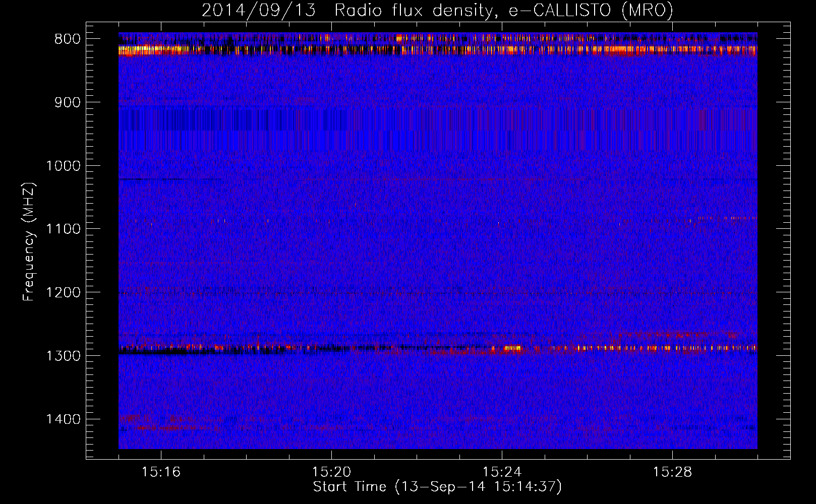Click the plot title '2014/09/13 Radio flux density, e-CALLISTO (MRO)'
The image size is (816, 504).
(437, 11)
